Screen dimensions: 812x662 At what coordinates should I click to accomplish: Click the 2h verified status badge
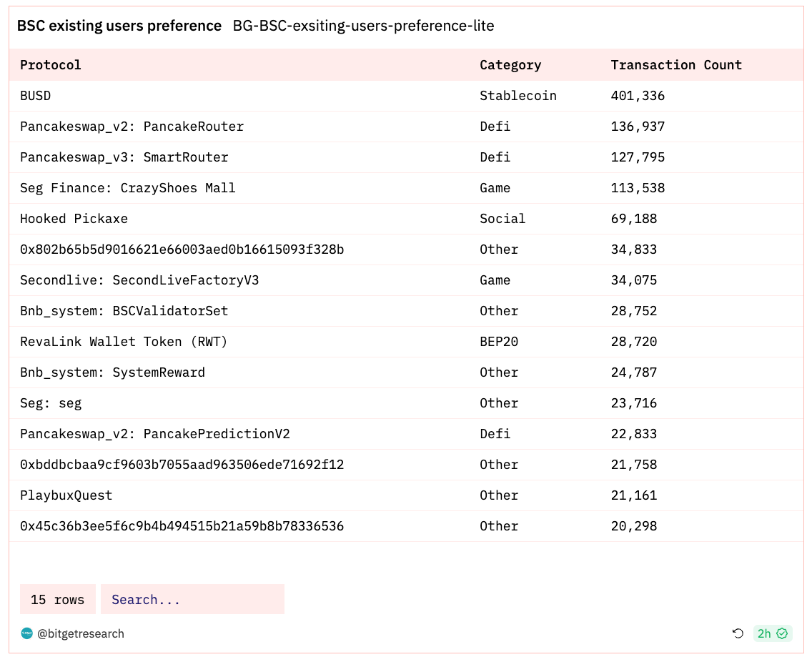click(x=772, y=633)
